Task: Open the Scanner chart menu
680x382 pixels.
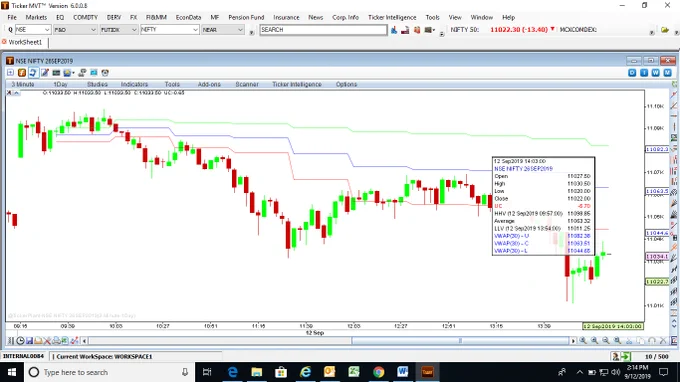Action: pos(247,84)
